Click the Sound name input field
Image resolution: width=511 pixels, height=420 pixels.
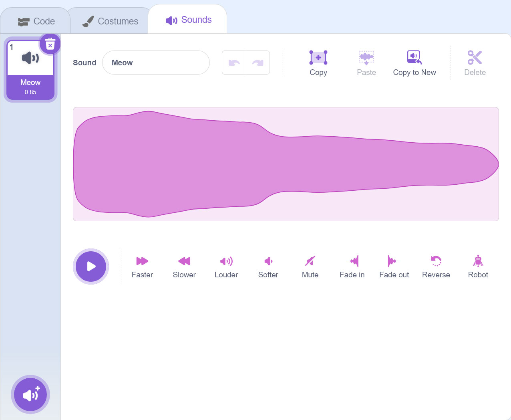pos(156,63)
